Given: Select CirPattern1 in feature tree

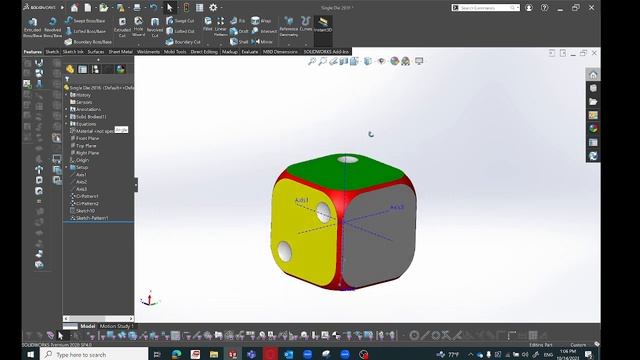Looking at the screenshot, I should (x=84, y=196).
